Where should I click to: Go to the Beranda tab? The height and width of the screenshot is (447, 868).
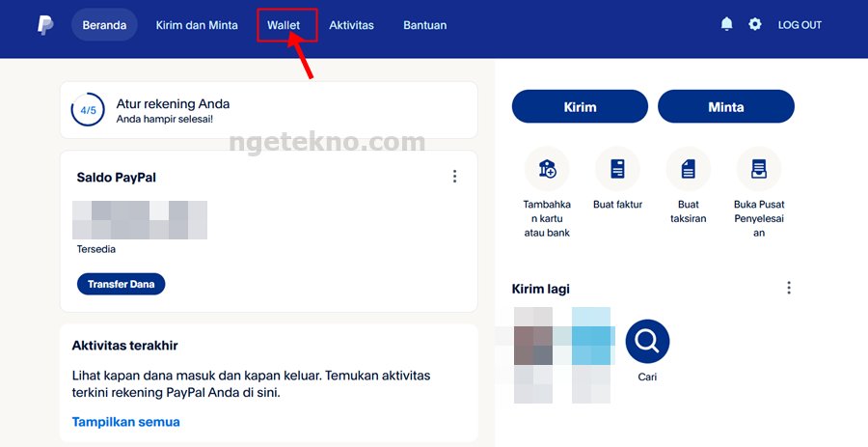click(104, 25)
